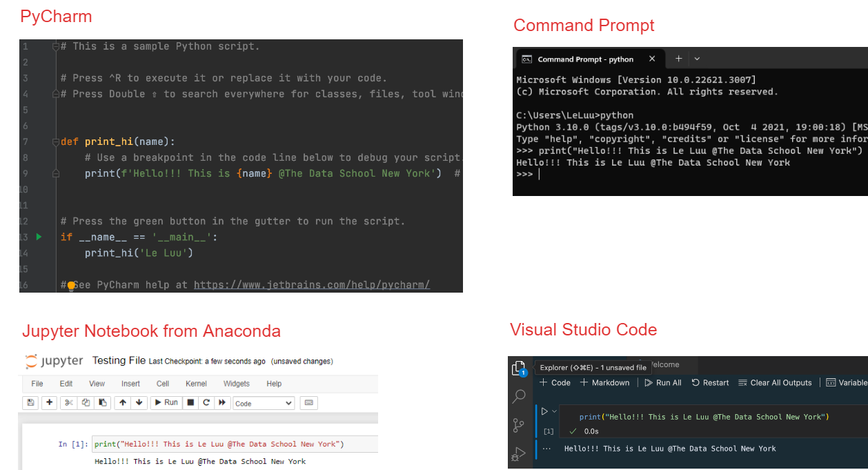This screenshot has height=470, width=868.
Task: Open the Jupyter Insert menu
Action: pyautogui.click(x=130, y=384)
